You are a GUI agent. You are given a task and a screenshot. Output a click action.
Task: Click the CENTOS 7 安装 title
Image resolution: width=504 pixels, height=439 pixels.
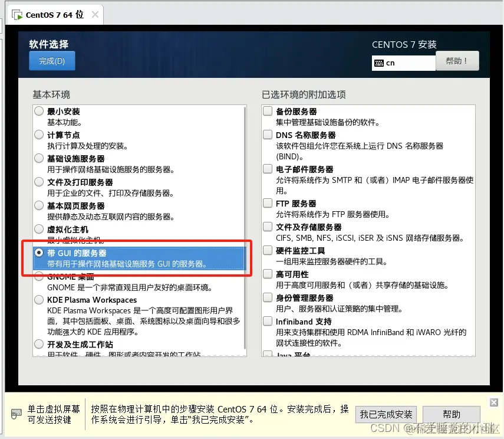click(404, 44)
